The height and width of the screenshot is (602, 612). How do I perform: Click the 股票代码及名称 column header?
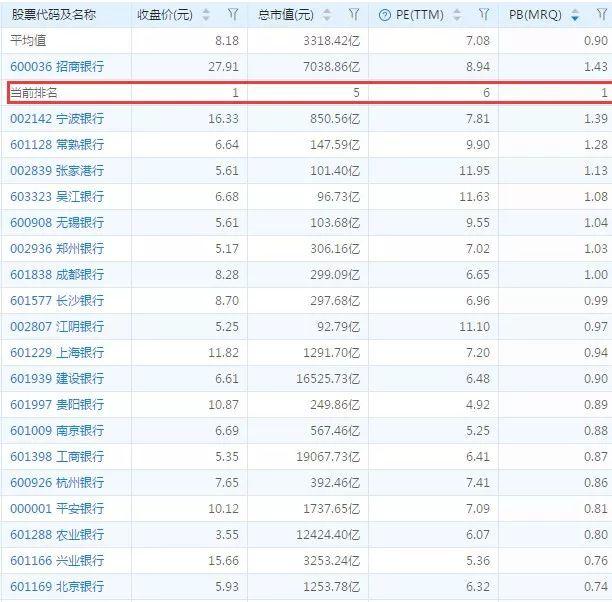[x=54, y=15]
